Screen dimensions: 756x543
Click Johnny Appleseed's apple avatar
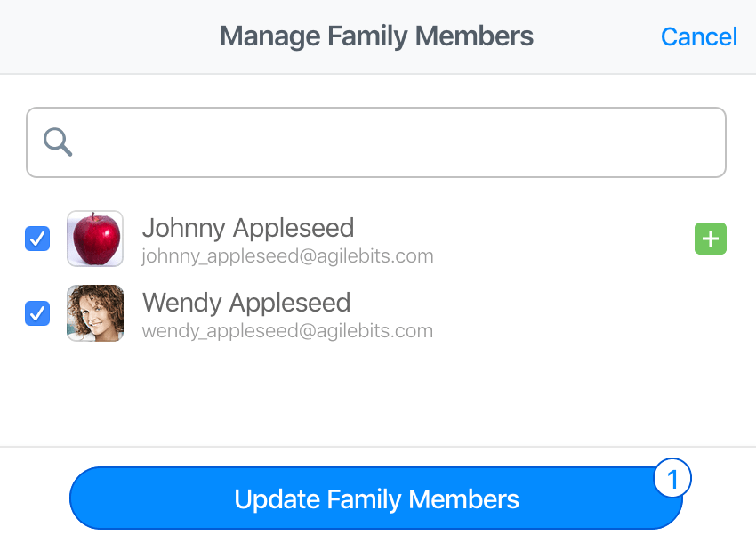coord(95,239)
